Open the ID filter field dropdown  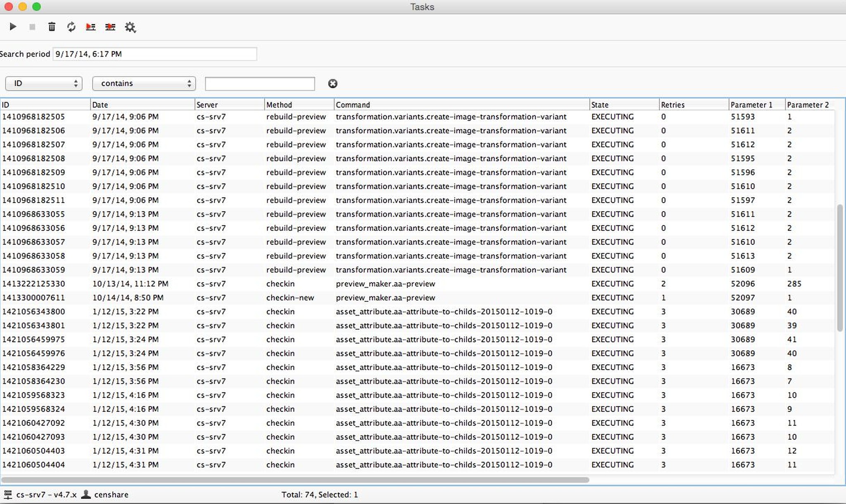click(x=44, y=83)
